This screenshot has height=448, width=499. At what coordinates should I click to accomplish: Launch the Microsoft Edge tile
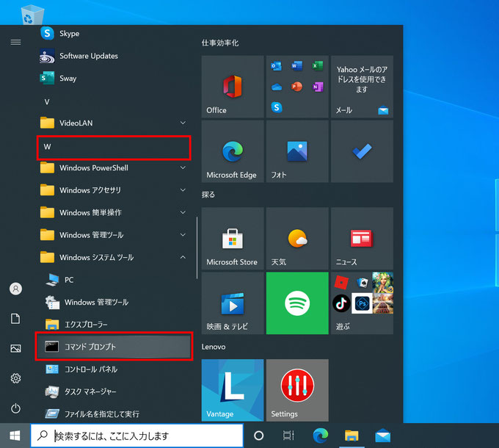[x=233, y=151]
